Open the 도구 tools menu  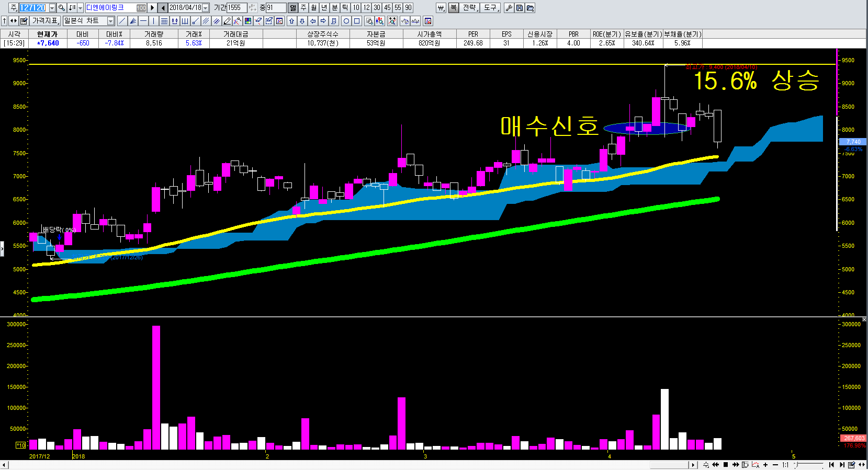click(491, 8)
